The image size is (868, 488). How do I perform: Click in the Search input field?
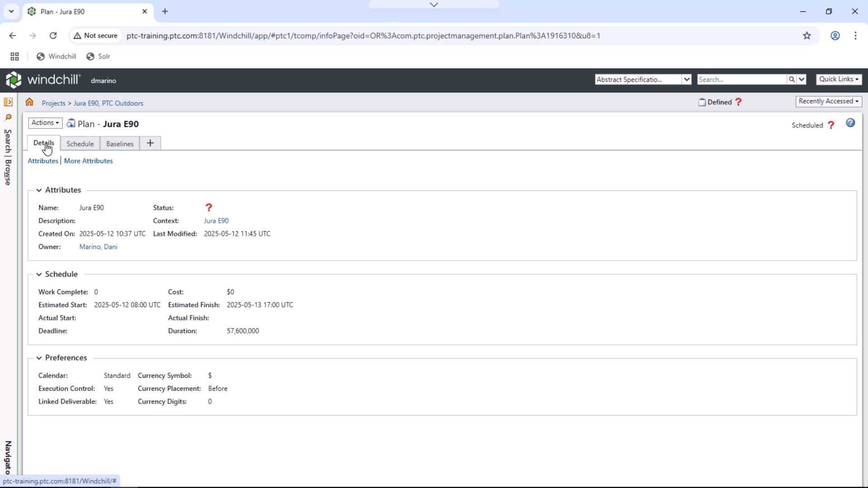point(741,80)
